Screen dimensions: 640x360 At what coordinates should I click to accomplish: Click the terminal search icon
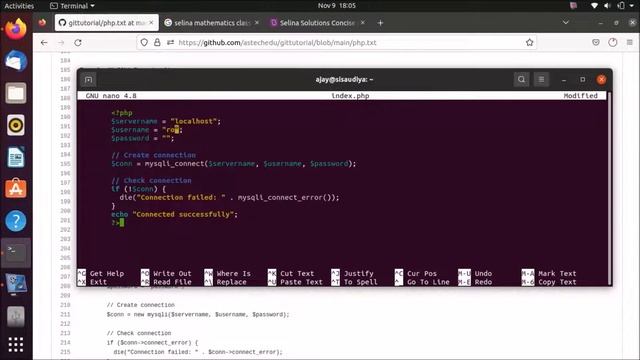click(x=521, y=80)
